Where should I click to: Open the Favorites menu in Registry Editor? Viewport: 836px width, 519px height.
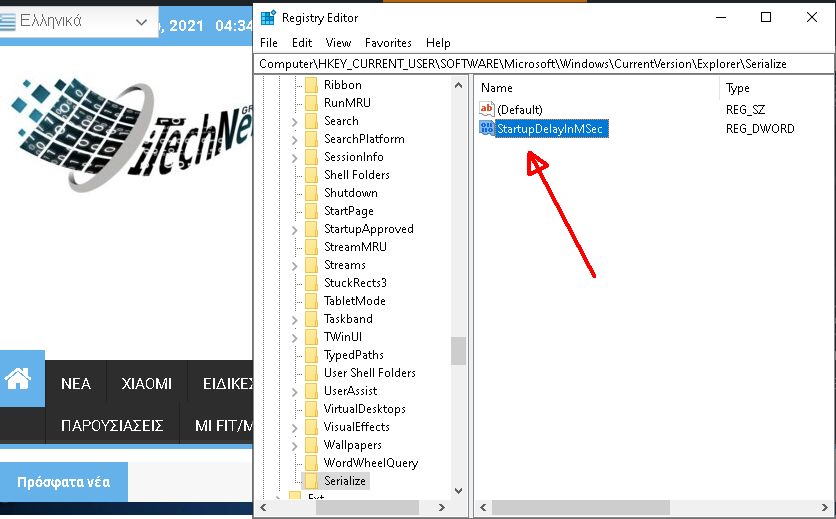(x=388, y=43)
